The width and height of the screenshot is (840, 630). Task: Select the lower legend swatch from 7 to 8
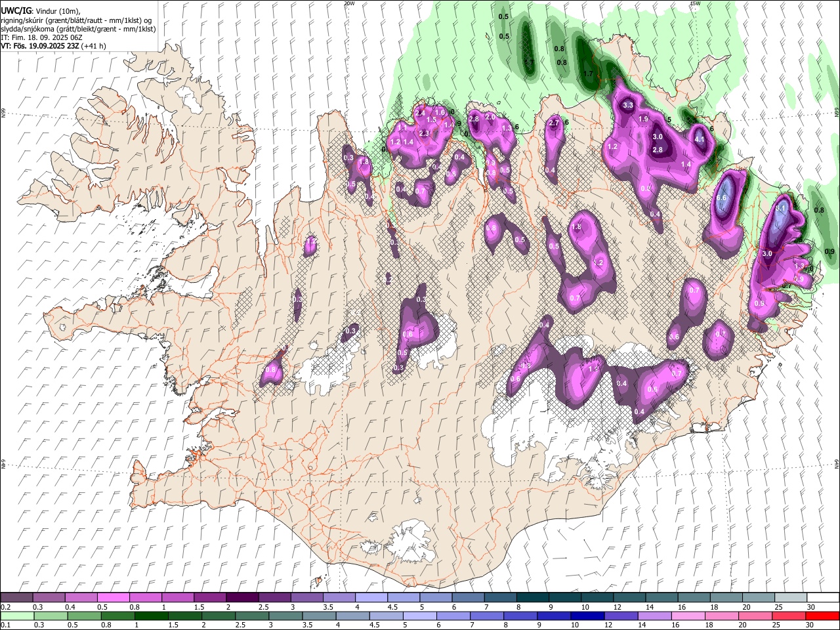click(486, 616)
